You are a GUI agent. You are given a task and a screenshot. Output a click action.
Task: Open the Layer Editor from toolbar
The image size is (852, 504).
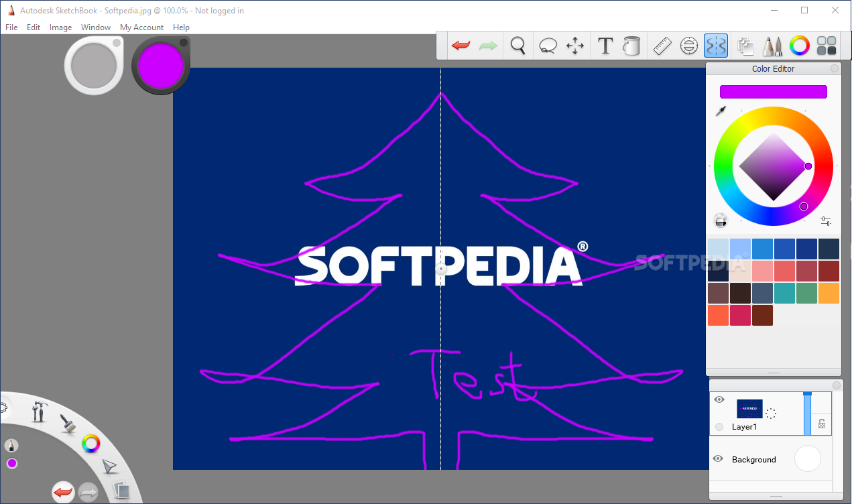coord(745,46)
